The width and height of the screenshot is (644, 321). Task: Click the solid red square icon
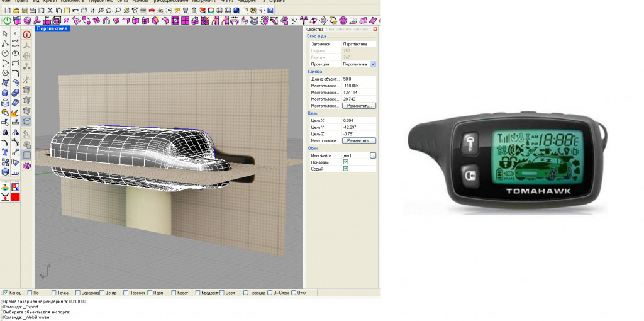pyautogui.click(x=16, y=197)
